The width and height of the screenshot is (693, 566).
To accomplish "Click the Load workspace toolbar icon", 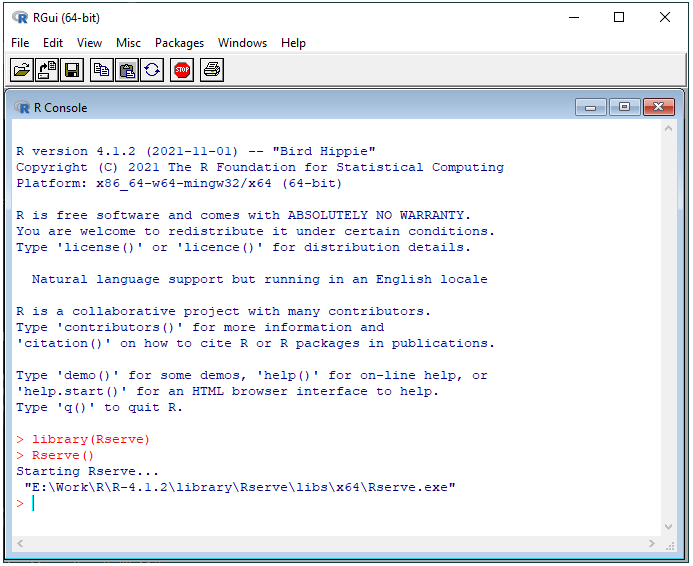I will tap(47, 70).
